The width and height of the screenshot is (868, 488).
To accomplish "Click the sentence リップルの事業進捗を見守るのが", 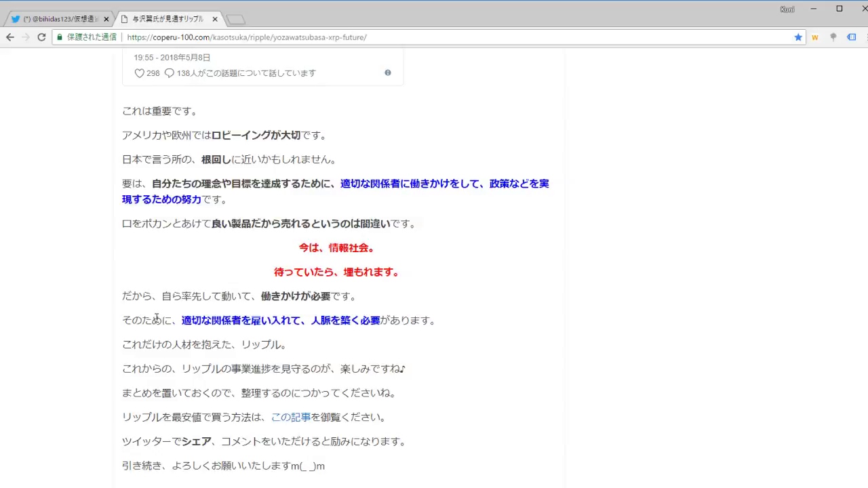I will [256, 369].
